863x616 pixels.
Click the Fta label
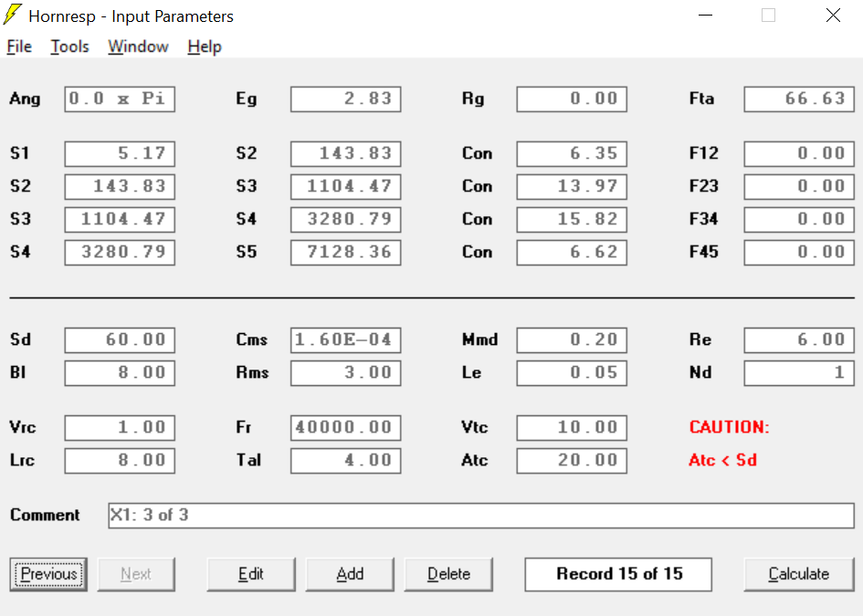coord(701,99)
